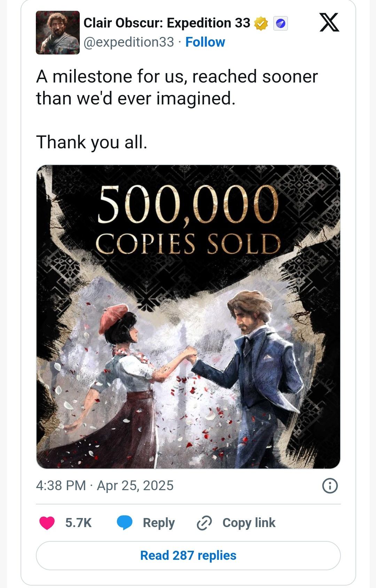This screenshot has width=376, height=588.
Task: Like the post with the heart icon
Action: [47, 523]
